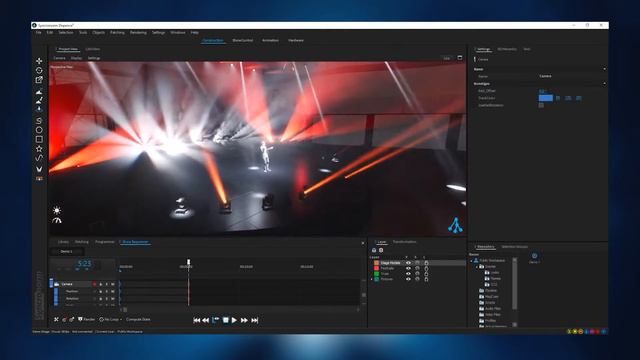Click the speedometer icon in viewport
Viewport: 640px width, 360px height.
pyautogui.click(x=57, y=221)
